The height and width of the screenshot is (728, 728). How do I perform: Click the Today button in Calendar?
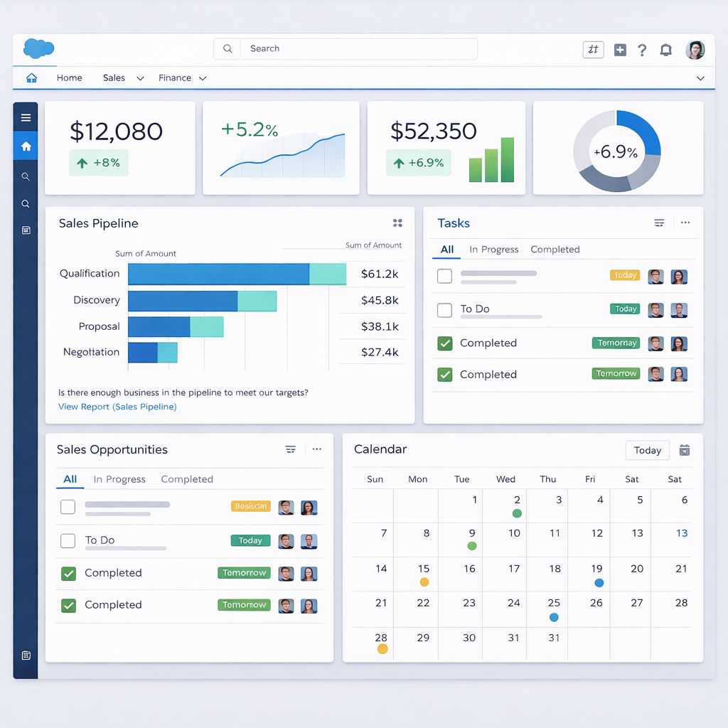(x=647, y=450)
